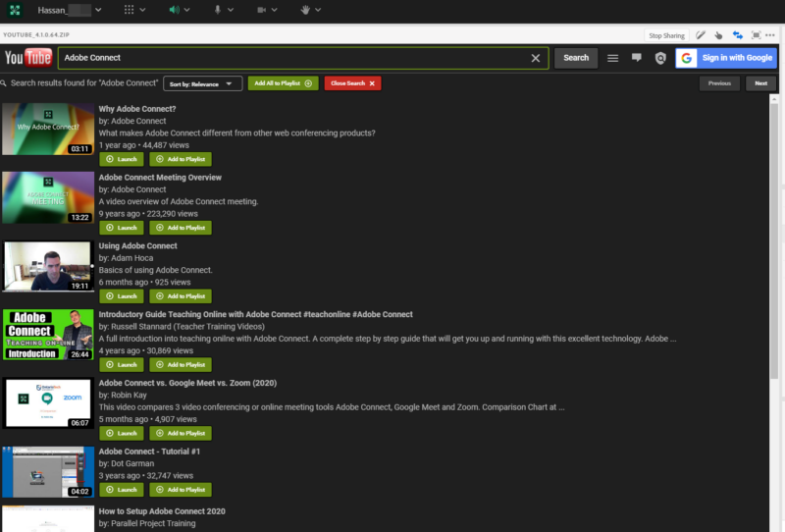Click the Previous page button
Viewport: 785px width, 532px height.
click(719, 83)
